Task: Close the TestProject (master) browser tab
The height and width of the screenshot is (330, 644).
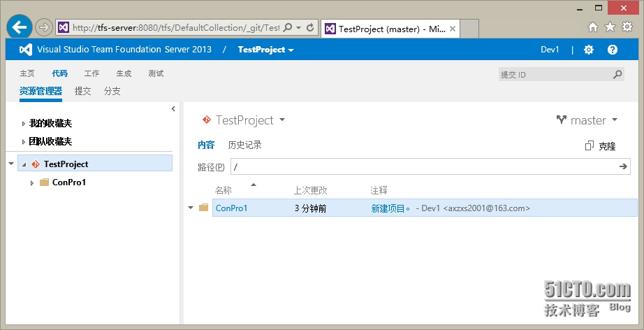Action: [452, 29]
